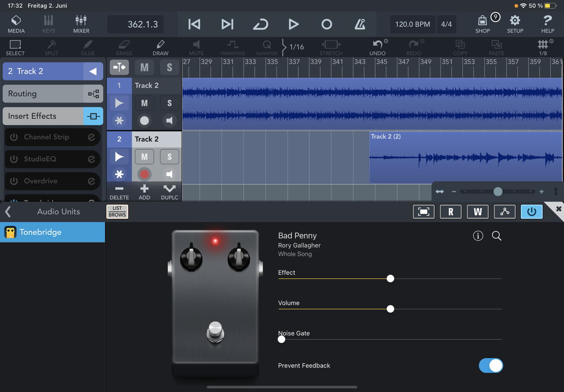Viewport: 564px width, 392px height.
Task: Jump to the start with rewind button
Action: tap(194, 24)
